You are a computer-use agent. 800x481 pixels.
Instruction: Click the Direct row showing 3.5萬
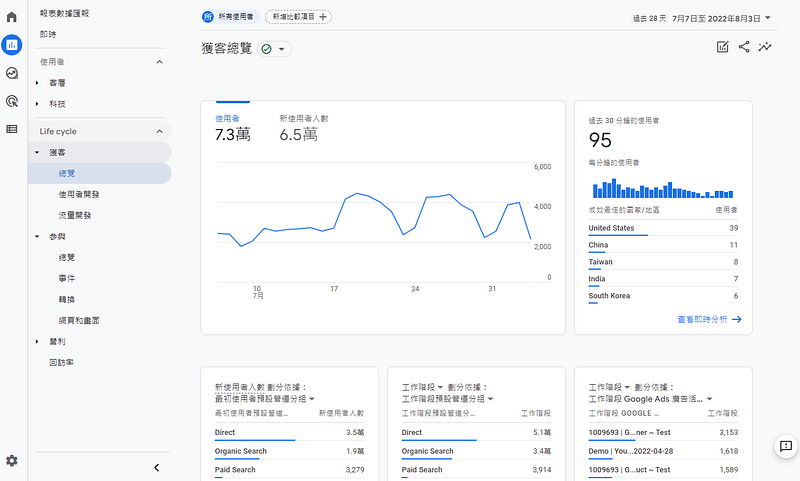tap(289, 433)
